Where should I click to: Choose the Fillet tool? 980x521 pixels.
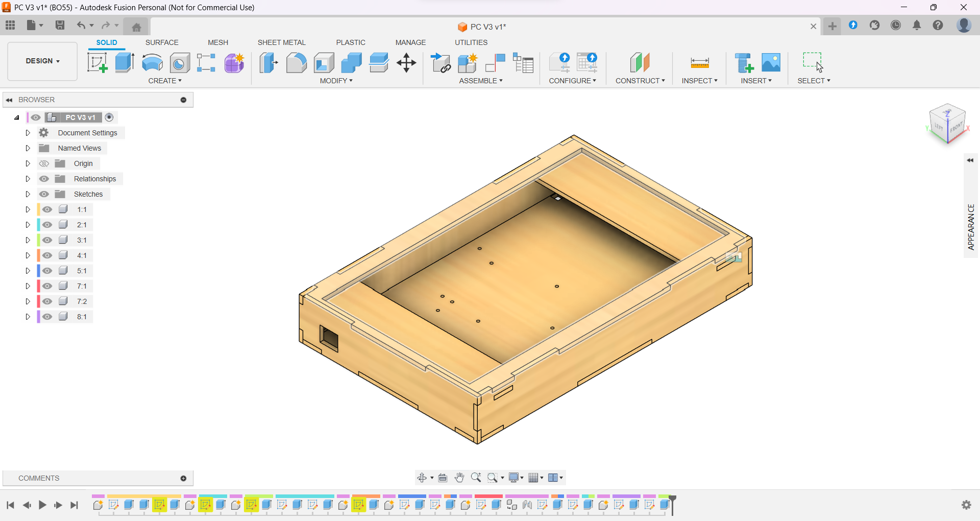coord(296,63)
